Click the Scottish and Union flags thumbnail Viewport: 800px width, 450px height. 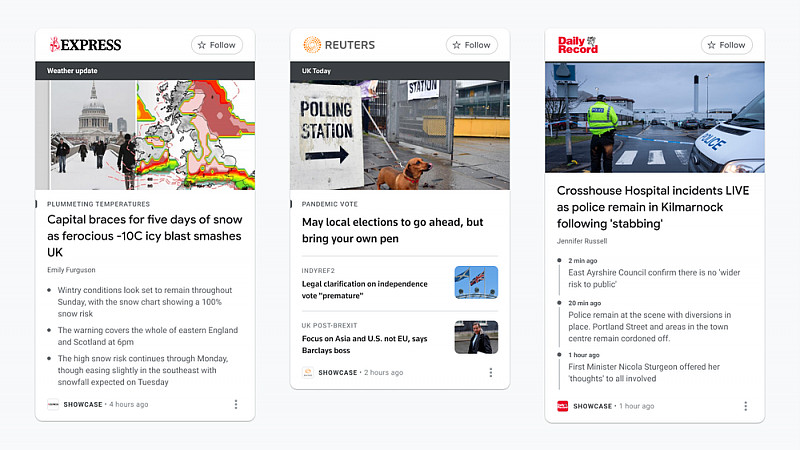pos(476,282)
